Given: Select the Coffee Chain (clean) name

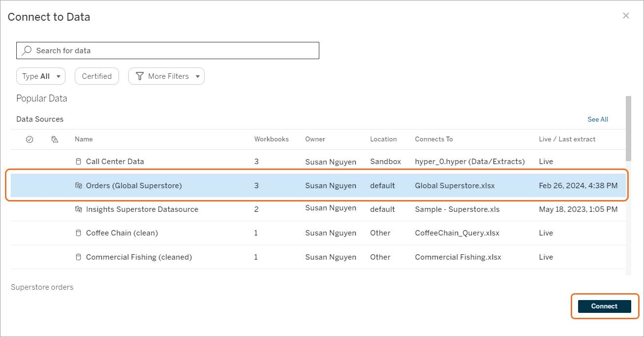Looking at the screenshot, I should pyautogui.click(x=122, y=233).
